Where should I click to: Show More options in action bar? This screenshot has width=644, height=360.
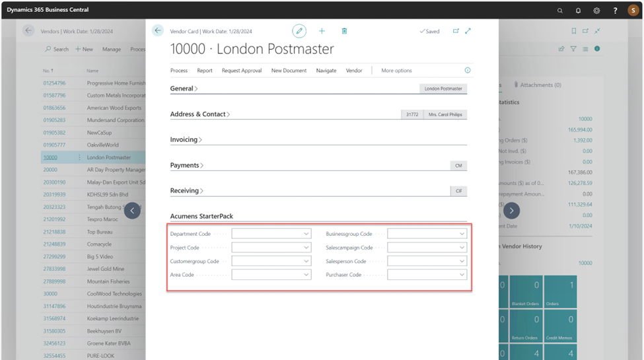click(396, 70)
